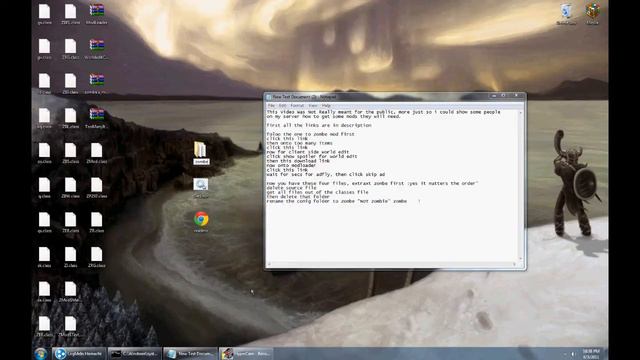This screenshot has height=360, width=640.
Task: Close the Notepad window
Action: coord(516,96)
